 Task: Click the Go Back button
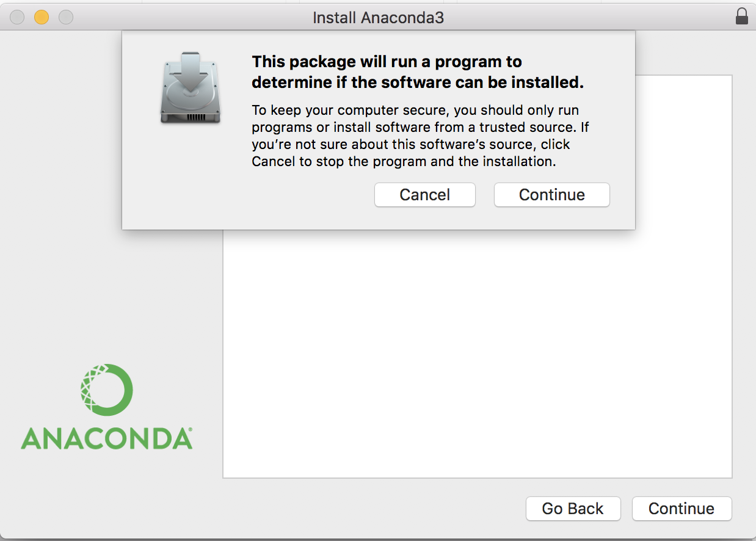point(573,509)
